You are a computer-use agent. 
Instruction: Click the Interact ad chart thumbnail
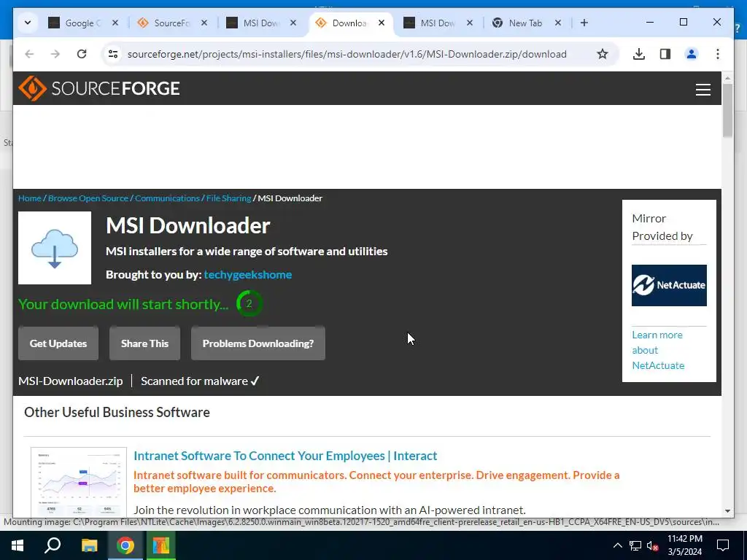tap(79, 482)
